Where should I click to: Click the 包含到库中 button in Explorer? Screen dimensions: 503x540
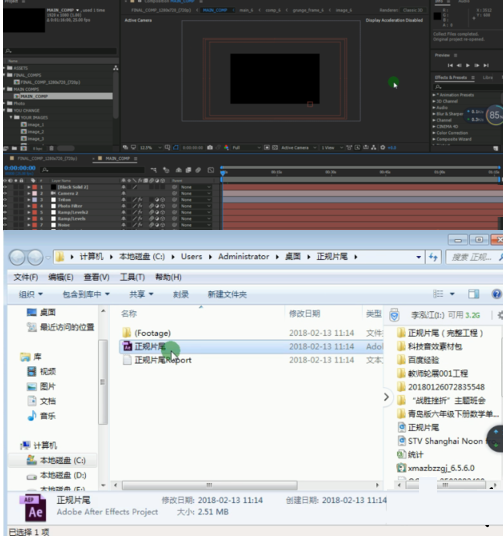tap(86, 294)
